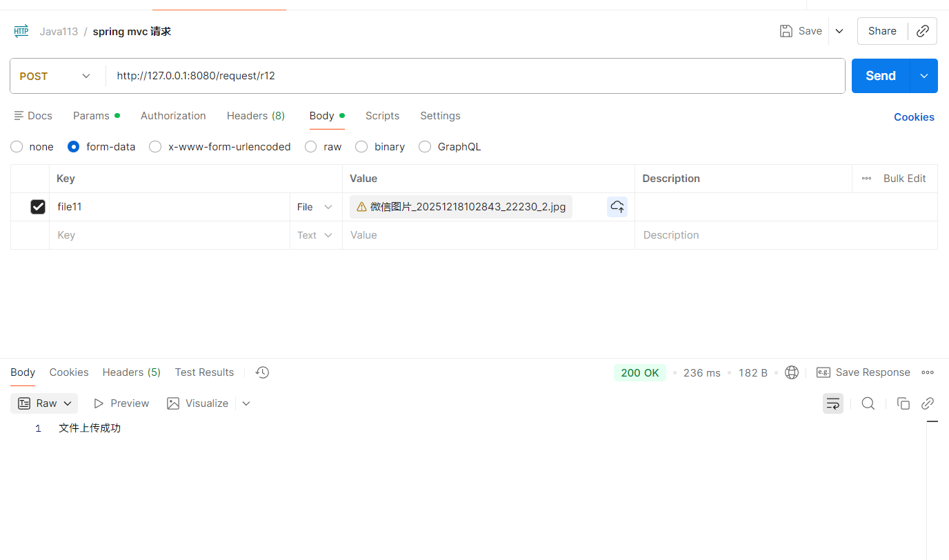Viewport: 949px width, 560px height.
Task: Select the x-www-form-urlencoded body type
Action: 155,147
